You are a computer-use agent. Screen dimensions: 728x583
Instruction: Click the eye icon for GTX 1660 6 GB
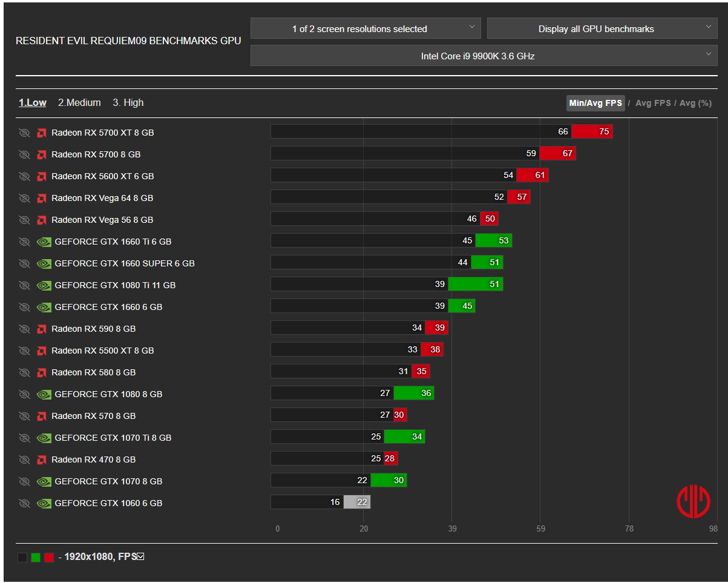tap(24, 307)
